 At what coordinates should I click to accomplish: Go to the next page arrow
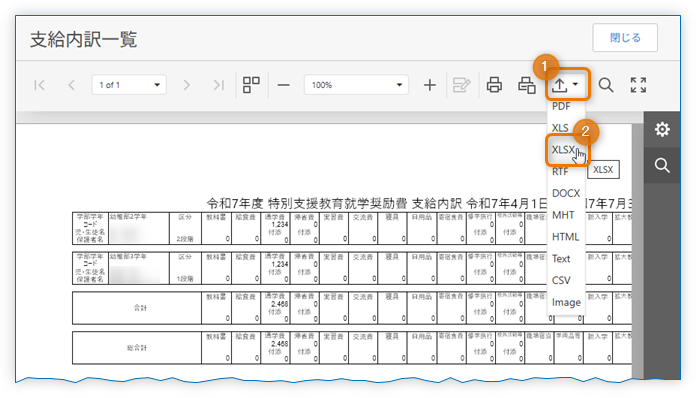coord(186,85)
